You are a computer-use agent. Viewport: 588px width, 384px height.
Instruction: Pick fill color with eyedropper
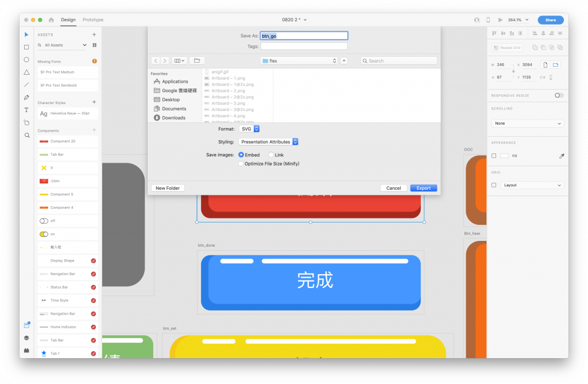point(562,156)
